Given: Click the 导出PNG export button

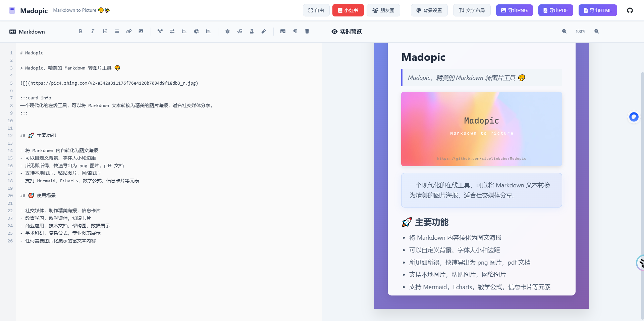Looking at the screenshot, I should pyautogui.click(x=514, y=10).
